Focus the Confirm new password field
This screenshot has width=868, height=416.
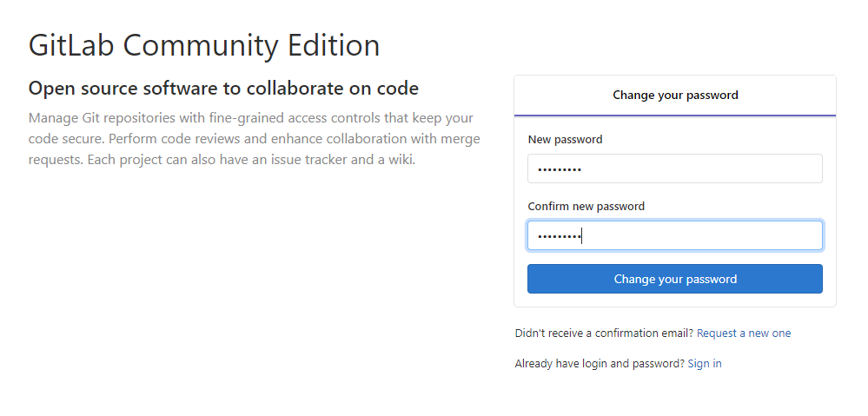pos(674,235)
